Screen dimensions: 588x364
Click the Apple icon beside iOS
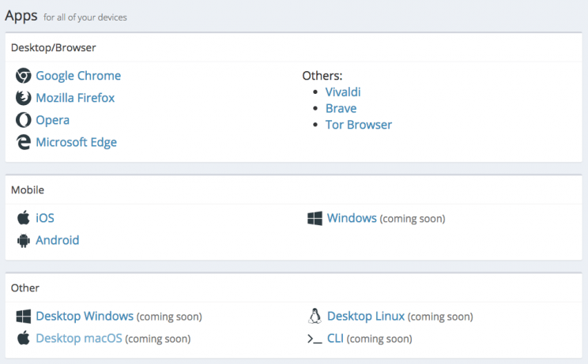(23, 218)
